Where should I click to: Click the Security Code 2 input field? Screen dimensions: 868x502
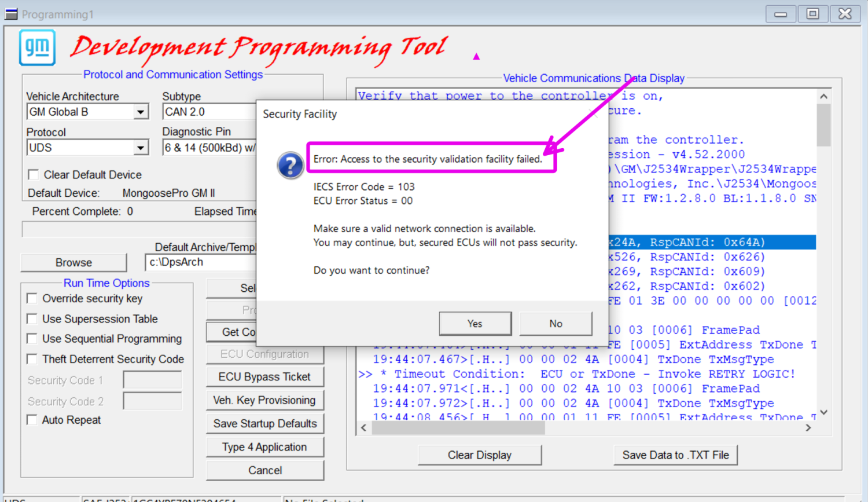[153, 401]
